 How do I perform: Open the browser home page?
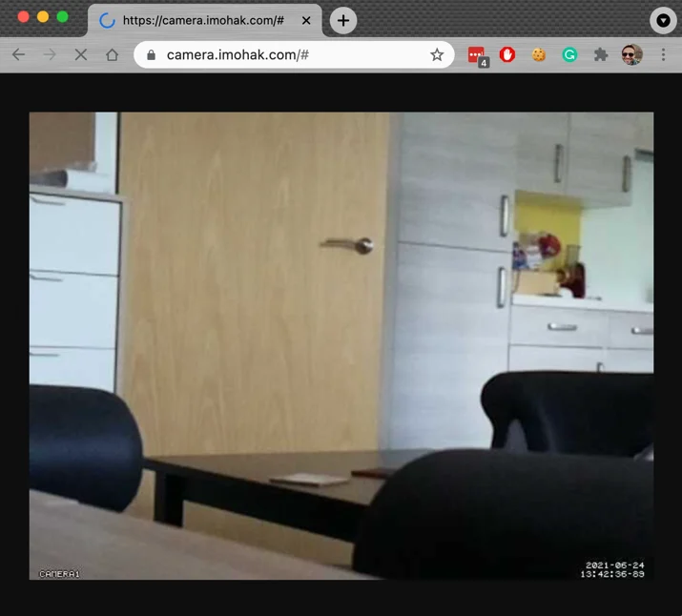[x=113, y=54]
